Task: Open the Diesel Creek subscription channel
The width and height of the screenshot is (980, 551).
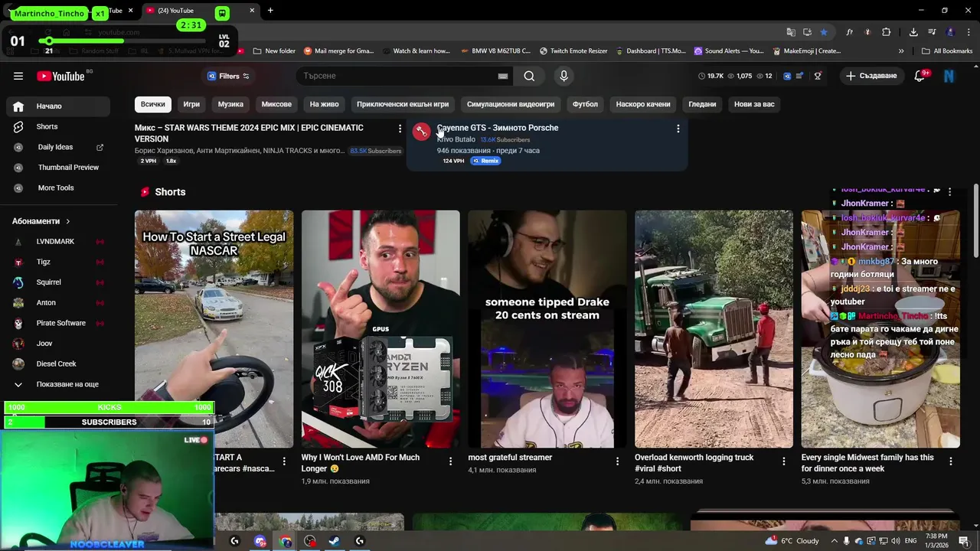Action: [58, 364]
